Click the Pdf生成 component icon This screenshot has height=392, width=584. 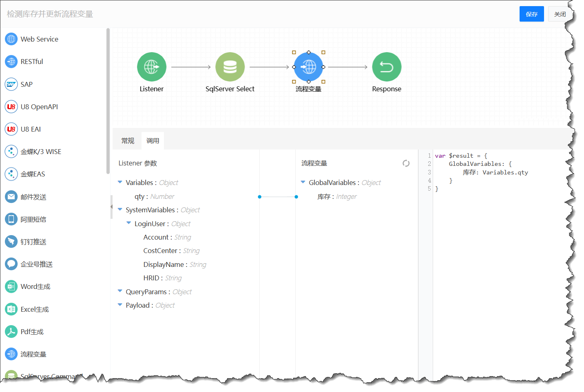(11, 332)
